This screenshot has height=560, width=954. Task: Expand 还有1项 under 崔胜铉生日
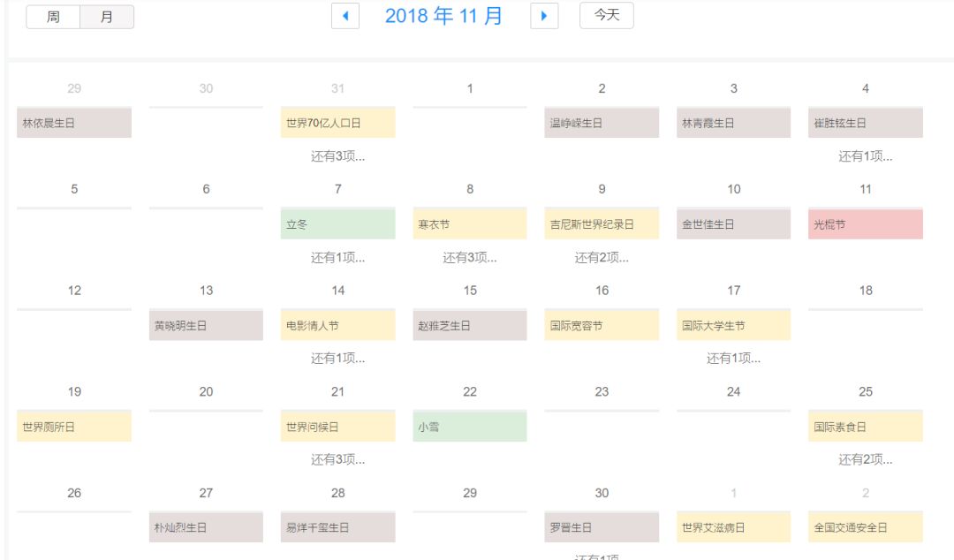point(865,156)
